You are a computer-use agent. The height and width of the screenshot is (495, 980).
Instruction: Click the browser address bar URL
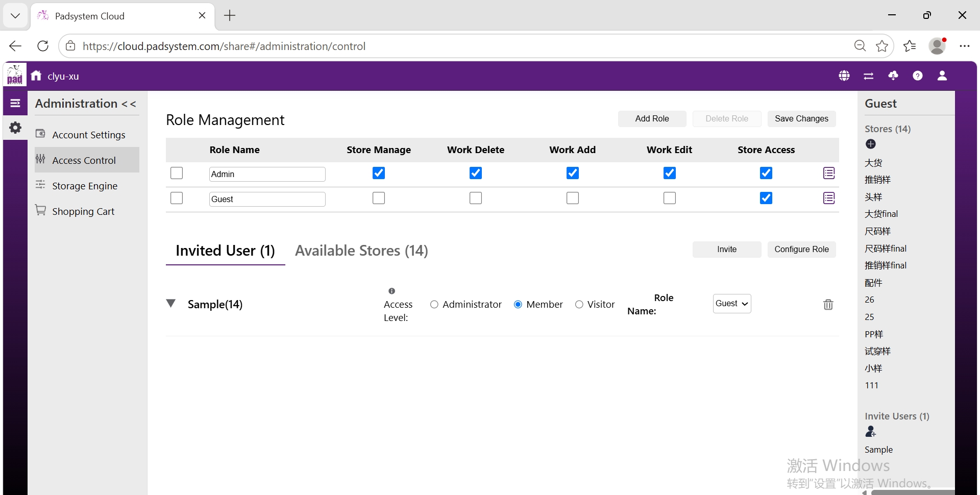click(224, 46)
